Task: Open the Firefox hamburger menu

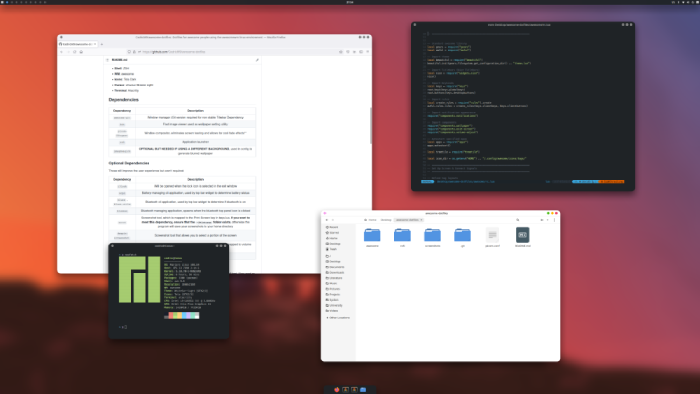Action: [x=367, y=52]
